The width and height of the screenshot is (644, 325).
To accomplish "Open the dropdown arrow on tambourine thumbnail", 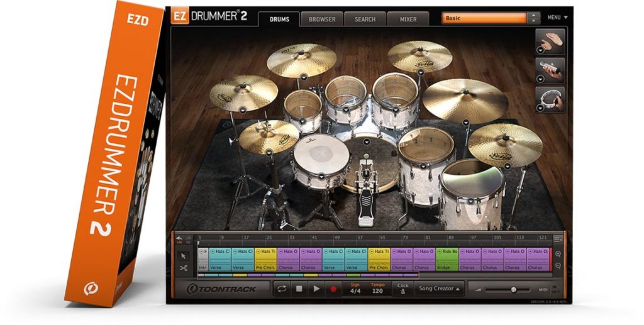I will (x=540, y=108).
